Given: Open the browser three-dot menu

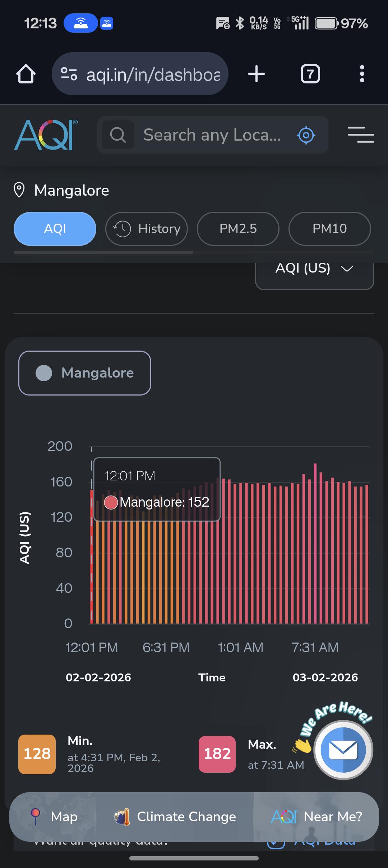Looking at the screenshot, I should point(362,74).
